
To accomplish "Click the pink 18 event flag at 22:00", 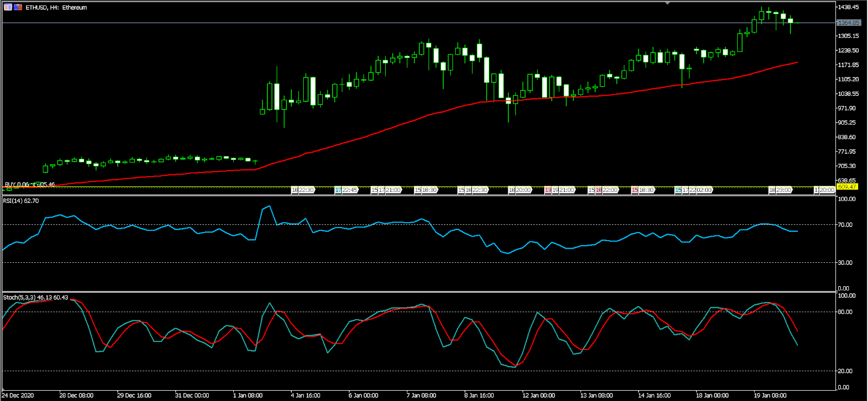I will [598, 190].
